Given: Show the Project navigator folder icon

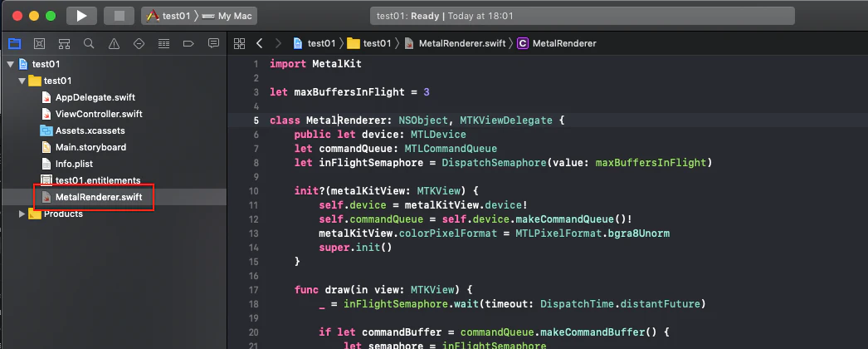Looking at the screenshot, I should pyautogui.click(x=14, y=43).
